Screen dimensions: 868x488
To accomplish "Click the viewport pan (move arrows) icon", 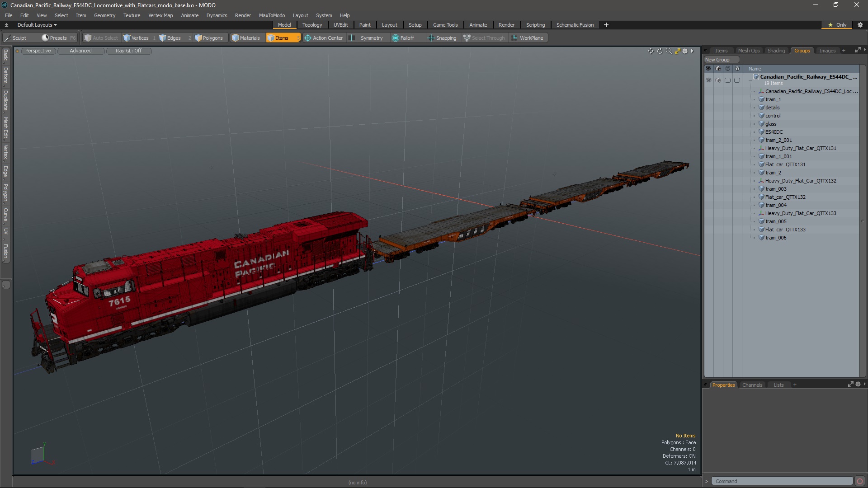I will click(x=651, y=51).
